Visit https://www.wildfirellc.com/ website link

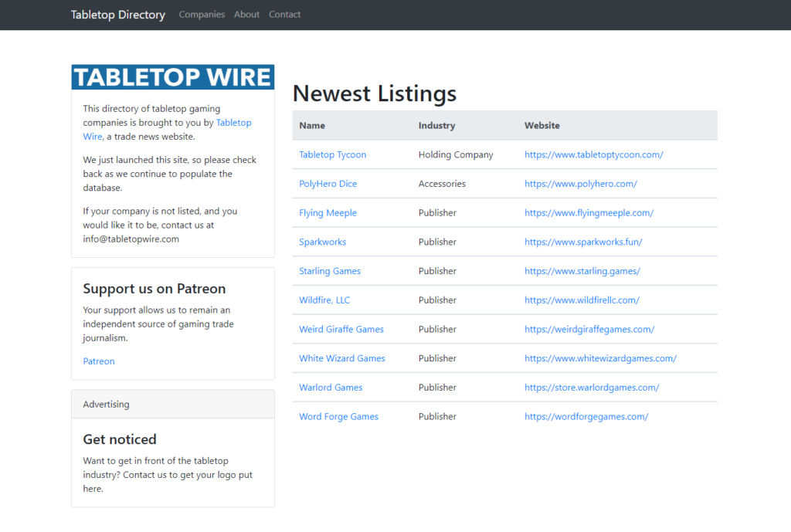582,300
